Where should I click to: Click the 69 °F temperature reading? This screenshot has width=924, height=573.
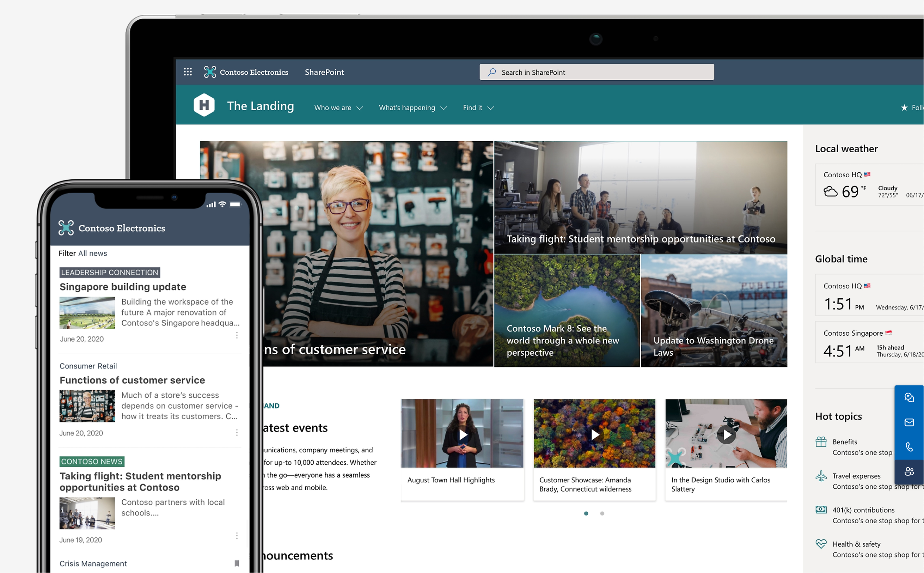click(854, 191)
